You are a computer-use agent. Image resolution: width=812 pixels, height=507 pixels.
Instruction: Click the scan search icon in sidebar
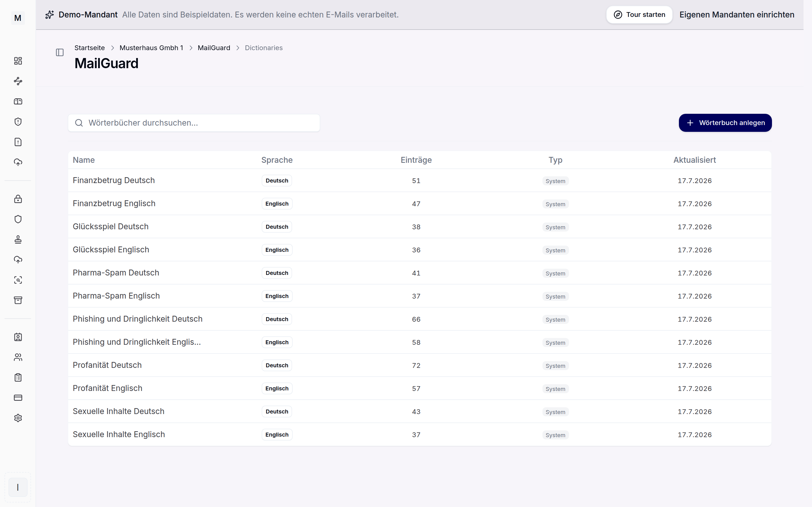coord(18,280)
